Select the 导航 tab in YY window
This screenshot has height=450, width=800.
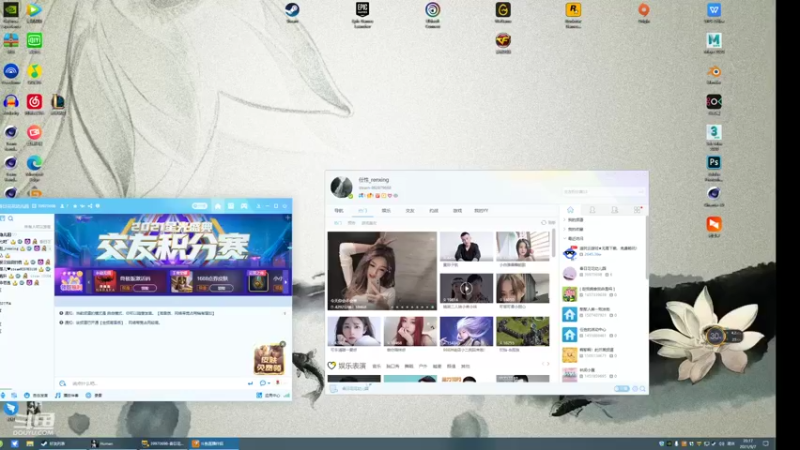coord(339,211)
